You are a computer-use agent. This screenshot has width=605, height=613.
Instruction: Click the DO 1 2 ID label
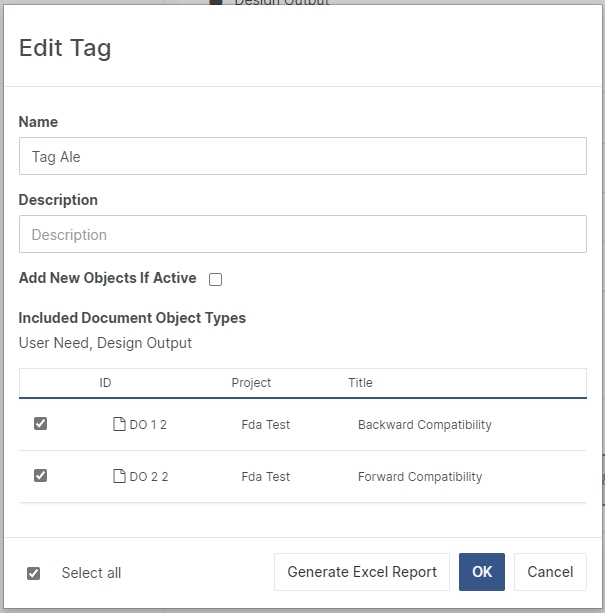tap(148, 425)
